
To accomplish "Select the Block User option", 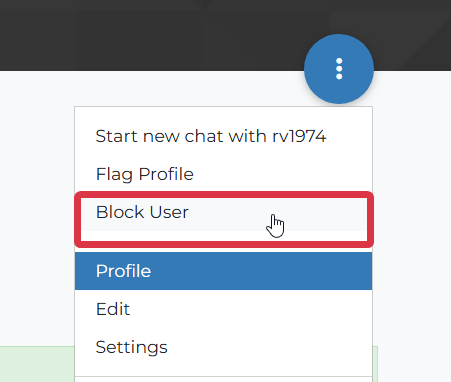I will (223, 212).
